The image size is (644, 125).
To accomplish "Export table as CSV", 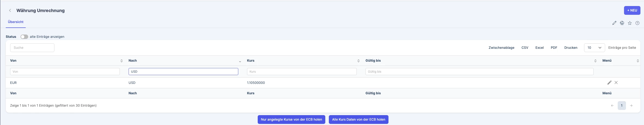I will 525,48.
